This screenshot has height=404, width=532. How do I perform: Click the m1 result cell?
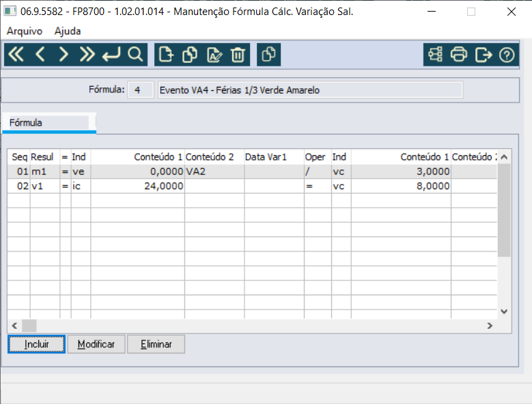(45, 172)
